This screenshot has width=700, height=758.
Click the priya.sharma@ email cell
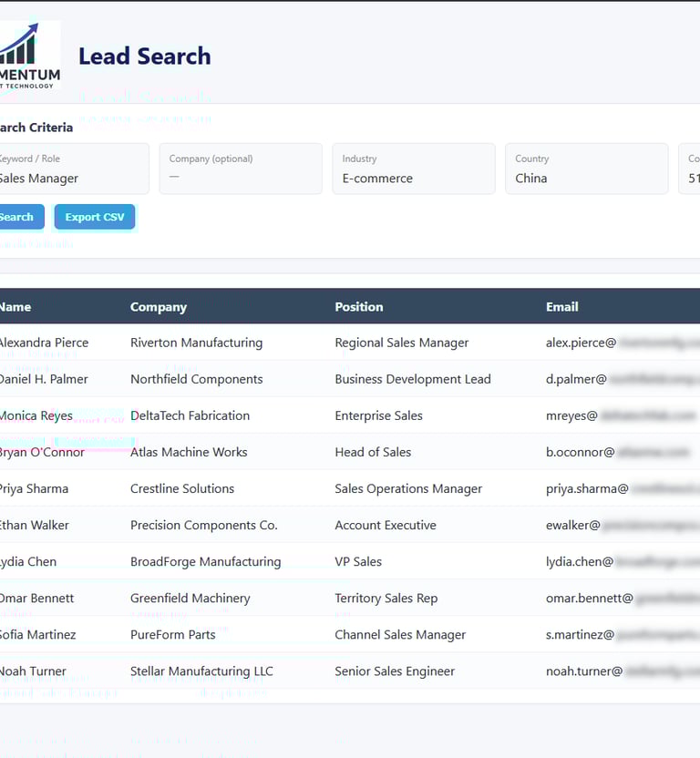(x=623, y=488)
